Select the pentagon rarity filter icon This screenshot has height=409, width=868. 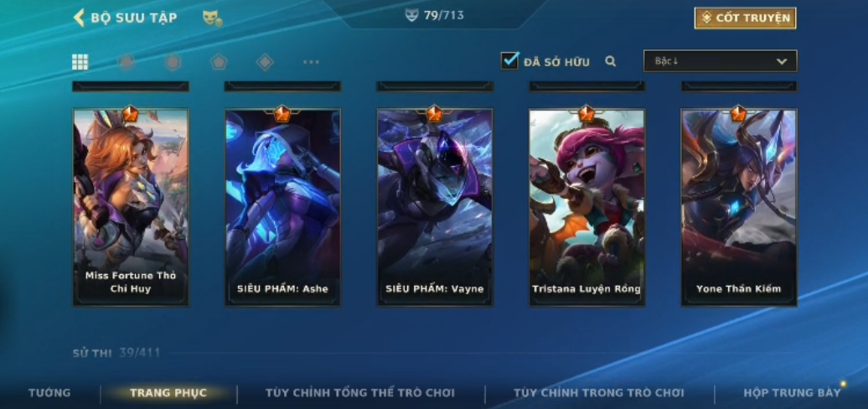point(219,62)
